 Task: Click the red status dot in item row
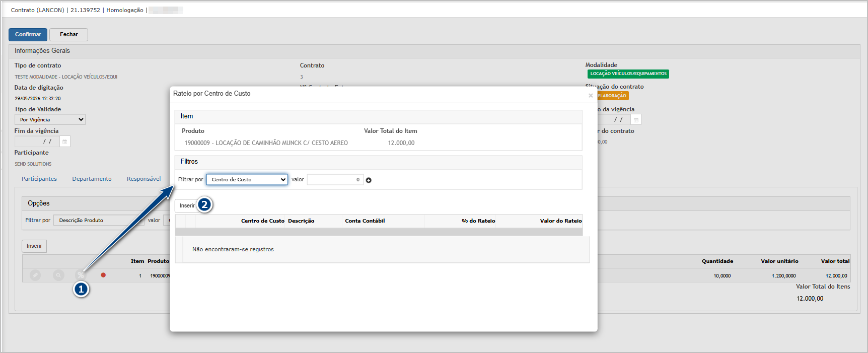[103, 275]
